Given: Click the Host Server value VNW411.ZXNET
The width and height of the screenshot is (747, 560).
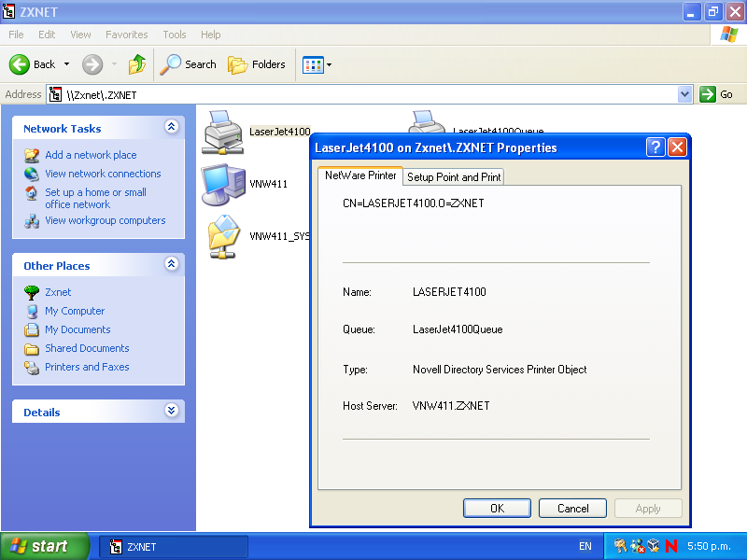Looking at the screenshot, I should [451, 406].
